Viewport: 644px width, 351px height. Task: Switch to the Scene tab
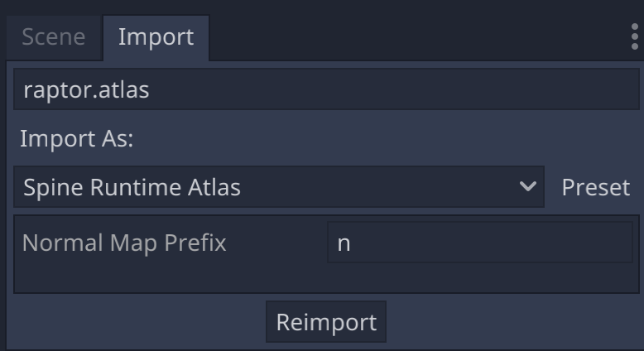pos(53,37)
